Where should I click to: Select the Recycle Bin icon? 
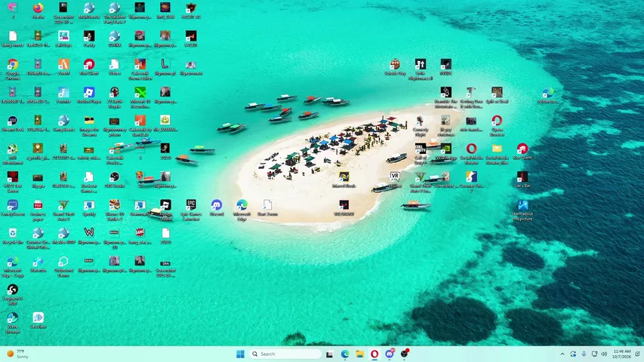point(13,236)
